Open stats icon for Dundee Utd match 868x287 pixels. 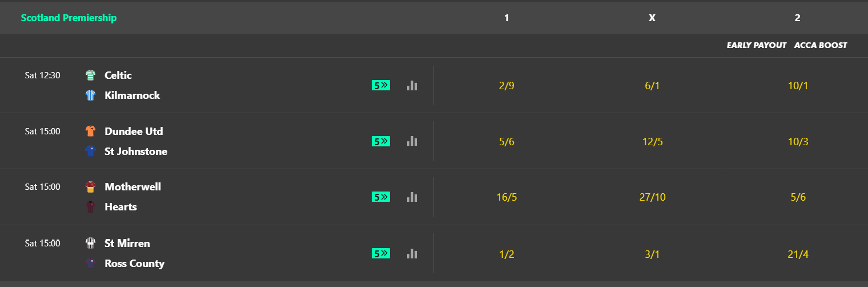click(x=412, y=141)
